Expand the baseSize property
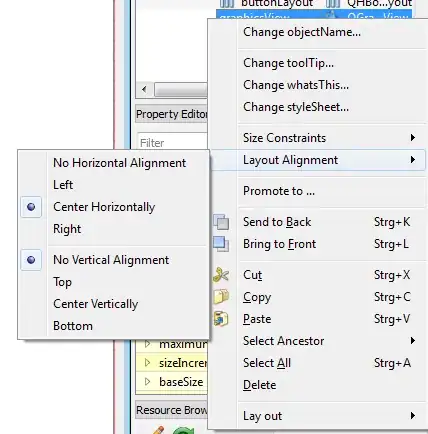The image size is (428, 434). pos(148,382)
